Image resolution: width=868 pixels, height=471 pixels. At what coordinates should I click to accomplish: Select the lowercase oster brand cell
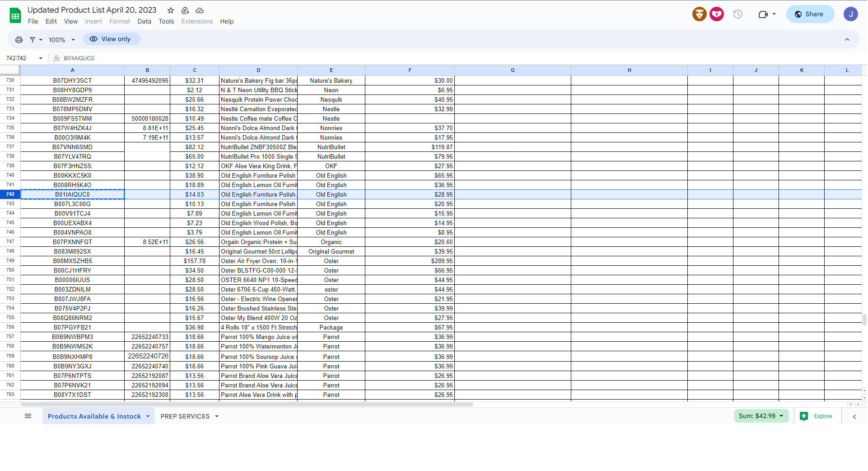point(331,289)
